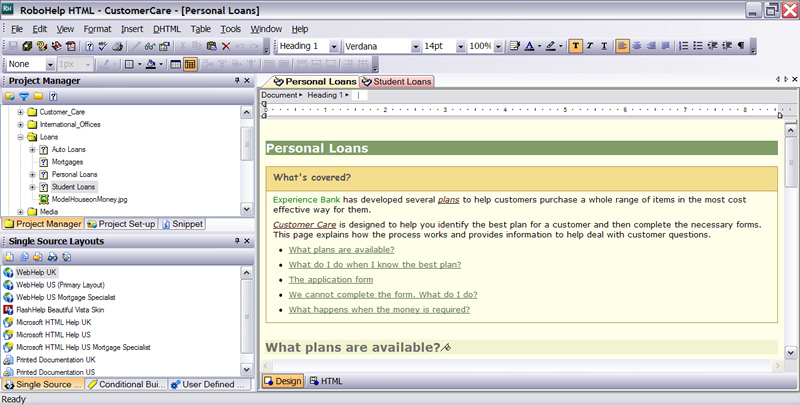The image size is (800, 405).
Task: Open the DHTML menu
Action: click(x=167, y=29)
